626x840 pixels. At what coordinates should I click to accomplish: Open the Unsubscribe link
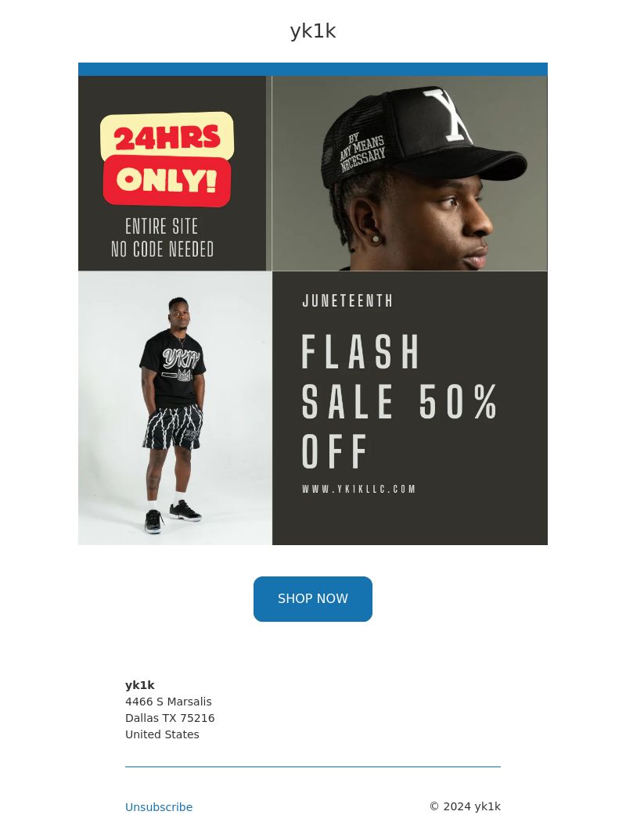tap(159, 807)
